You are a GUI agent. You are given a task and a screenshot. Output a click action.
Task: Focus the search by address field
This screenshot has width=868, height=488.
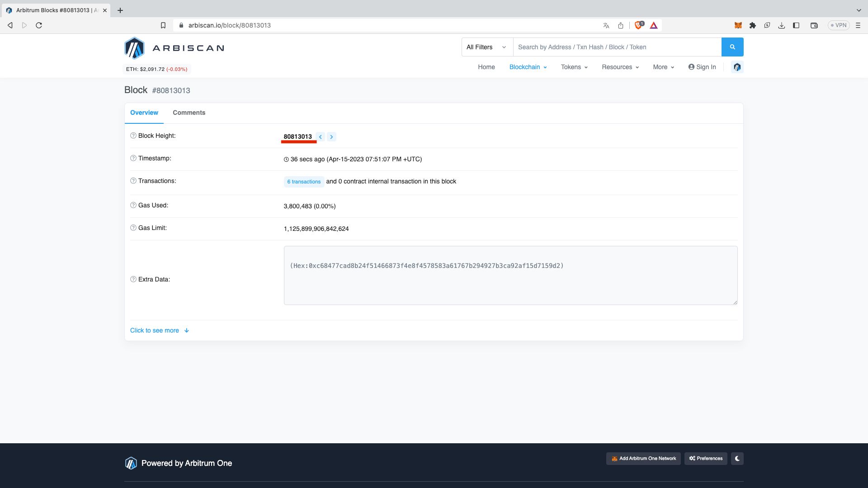pos(617,47)
